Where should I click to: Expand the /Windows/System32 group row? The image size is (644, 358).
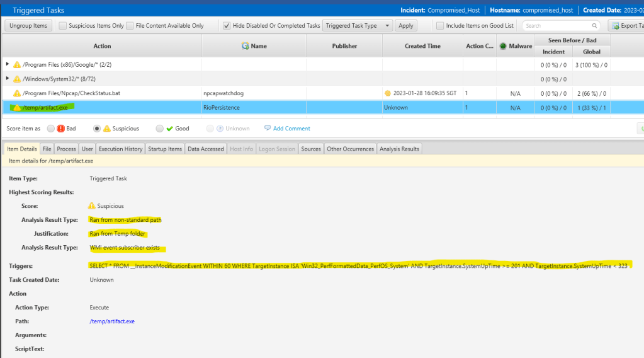(8, 79)
